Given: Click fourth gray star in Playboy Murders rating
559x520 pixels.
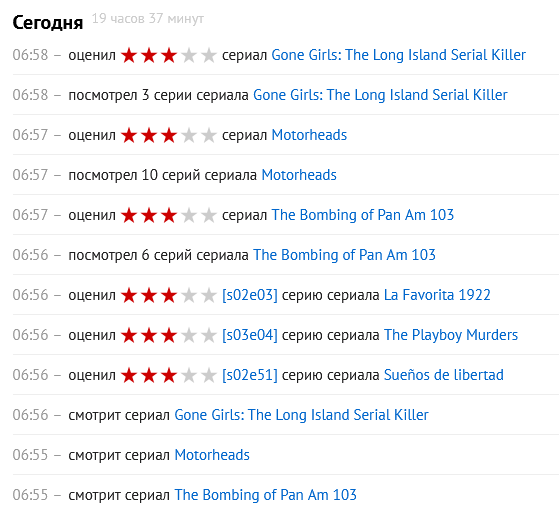Looking at the screenshot, I should click(x=189, y=335).
